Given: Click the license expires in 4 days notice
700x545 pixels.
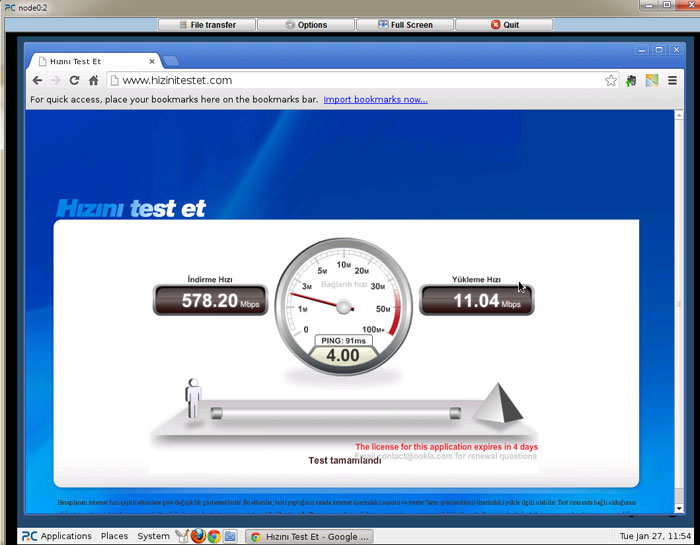Looking at the screenshot, I should pos(446,447).
